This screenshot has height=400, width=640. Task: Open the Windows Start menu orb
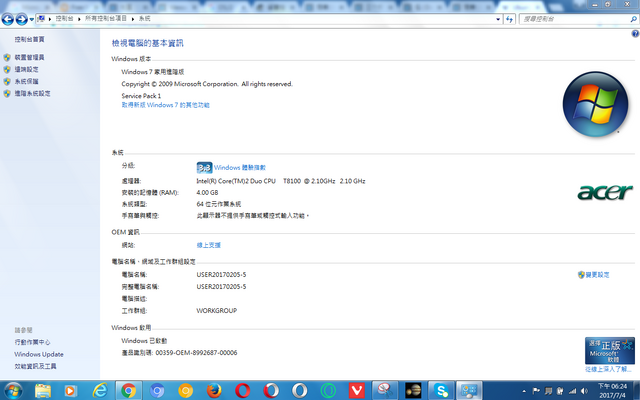(13, 391)
